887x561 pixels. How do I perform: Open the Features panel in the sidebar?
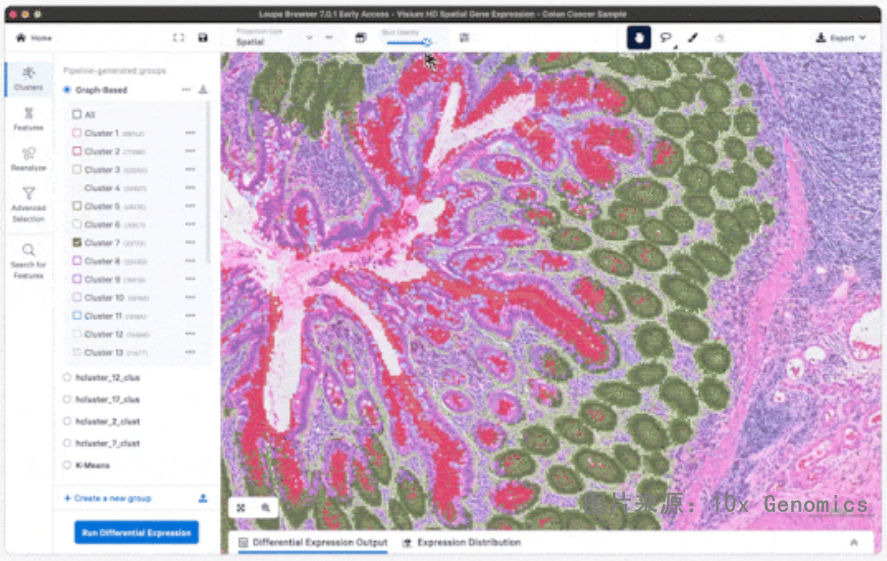point(28,119)
